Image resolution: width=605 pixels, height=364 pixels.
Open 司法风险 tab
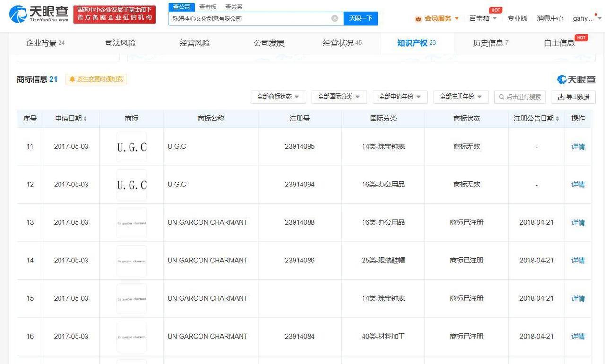[121, 43]
